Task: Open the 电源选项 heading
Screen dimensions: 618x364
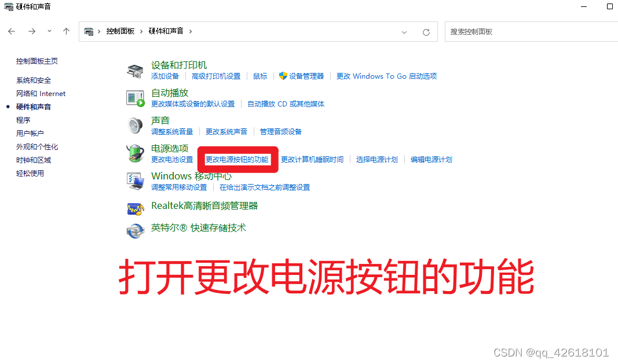Action: click(x=170, y=149)
